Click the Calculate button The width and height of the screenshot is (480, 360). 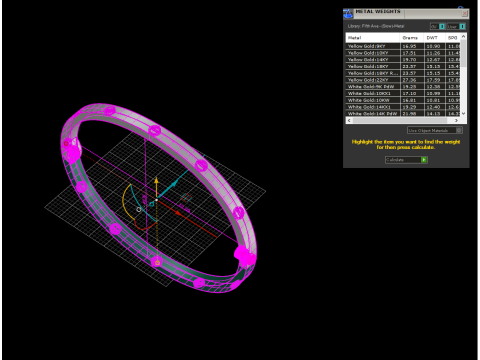(x=406, y=160)
